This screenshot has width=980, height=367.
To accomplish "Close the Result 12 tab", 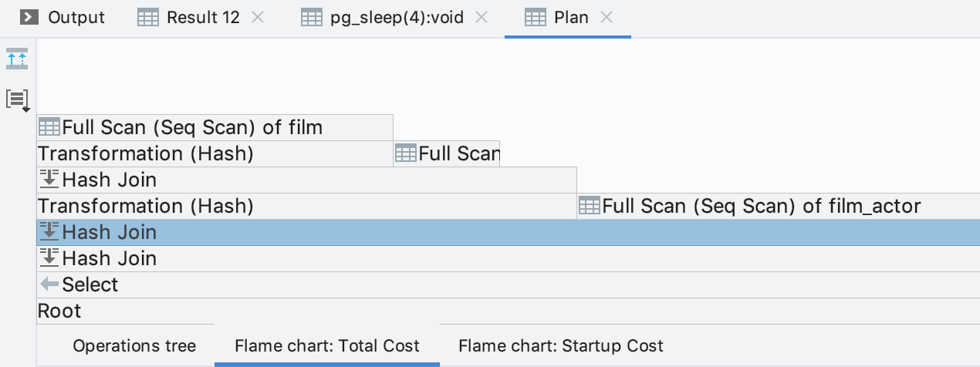I will [258, 17].
